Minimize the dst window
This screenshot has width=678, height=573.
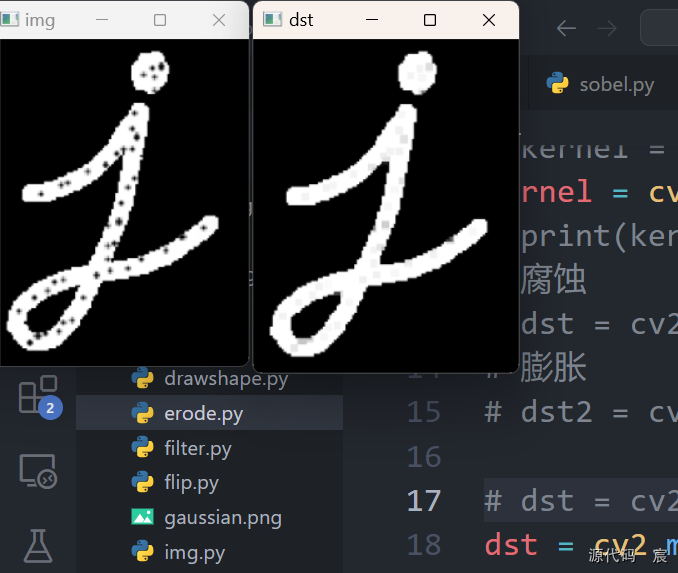tap(372, 20)
